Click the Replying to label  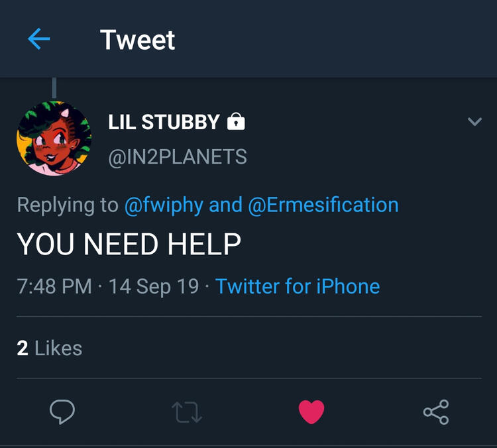coord(68,205)
